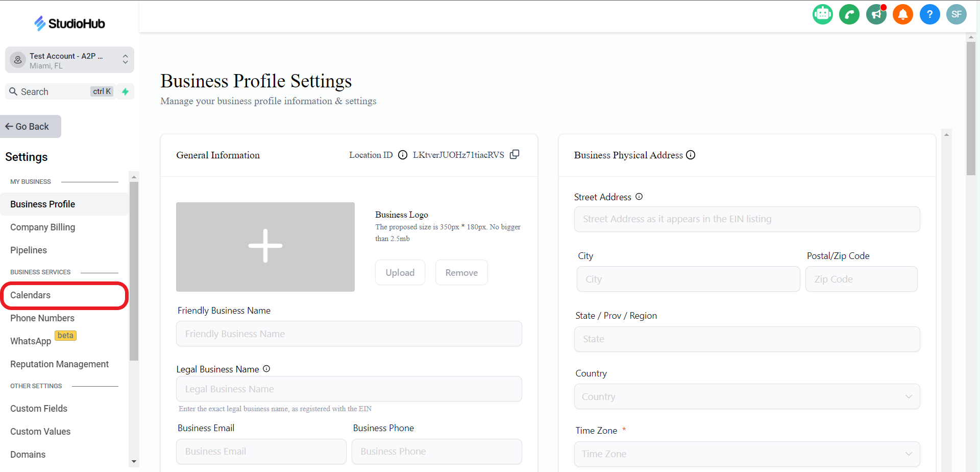Screen dimensions: 980x472
Task: Click the City input field
Action: tap(688, 279)
